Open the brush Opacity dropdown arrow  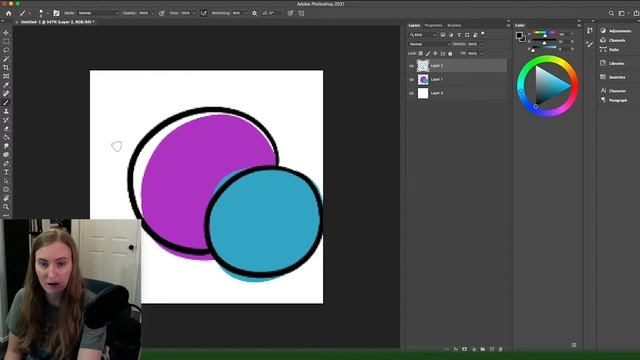[x=153, y=13]
